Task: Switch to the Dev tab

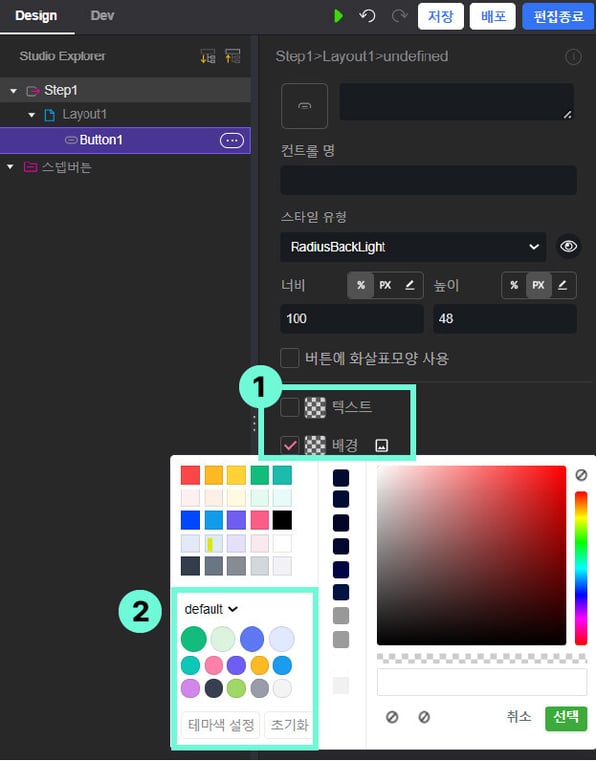Action: tap(102, 16)
